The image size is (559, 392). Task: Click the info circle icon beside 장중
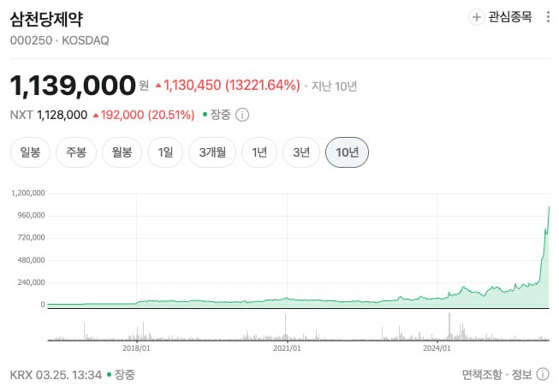point(242,115)
